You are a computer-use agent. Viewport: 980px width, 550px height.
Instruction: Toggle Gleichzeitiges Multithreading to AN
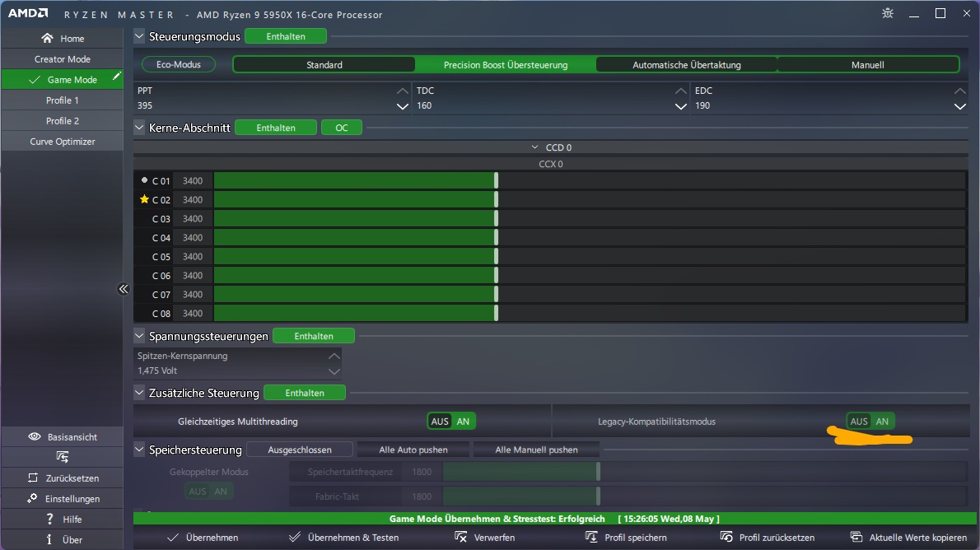[x=463, y=422]
